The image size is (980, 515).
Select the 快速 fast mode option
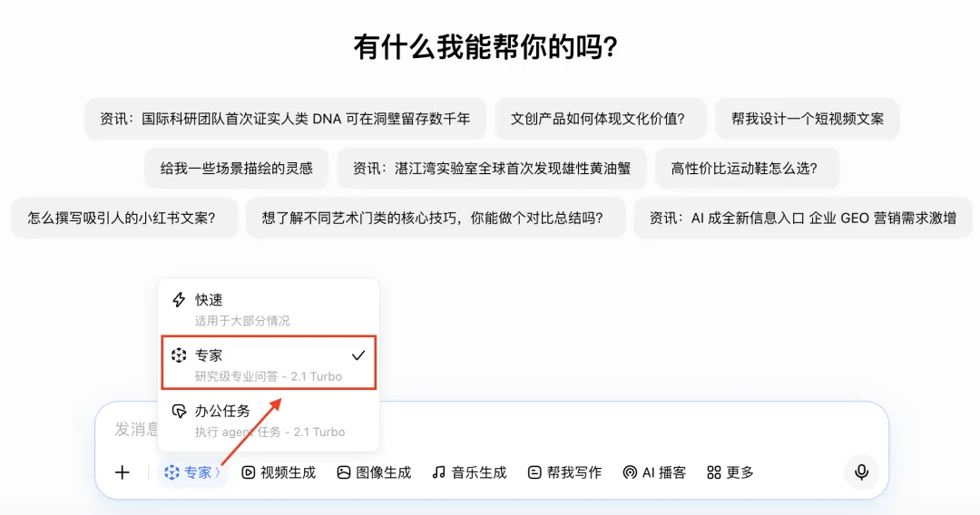pos(269,309)
